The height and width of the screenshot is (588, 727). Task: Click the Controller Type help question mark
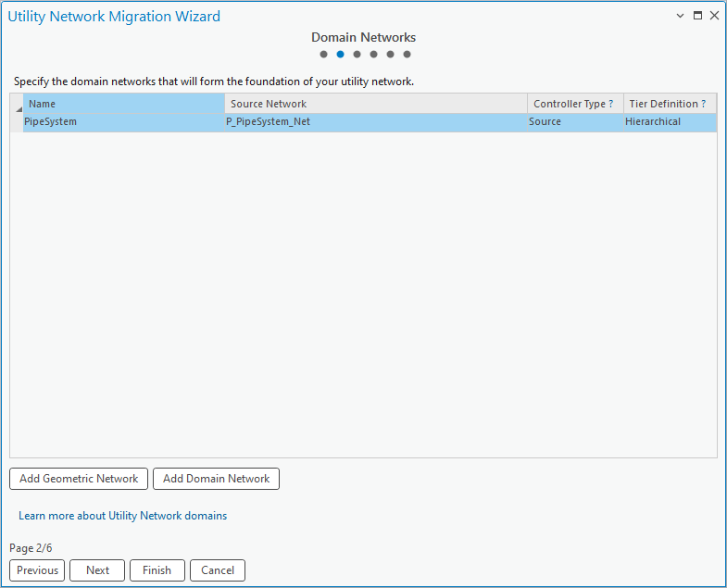tap(610, 104)
